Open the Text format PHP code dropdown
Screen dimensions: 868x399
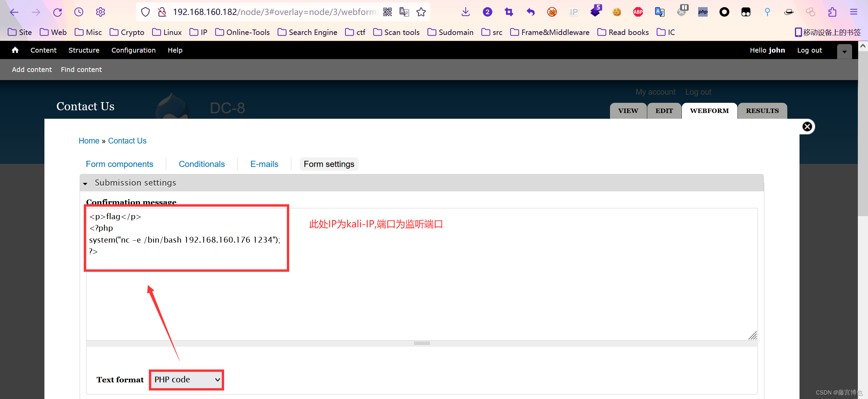click(187, 380)
